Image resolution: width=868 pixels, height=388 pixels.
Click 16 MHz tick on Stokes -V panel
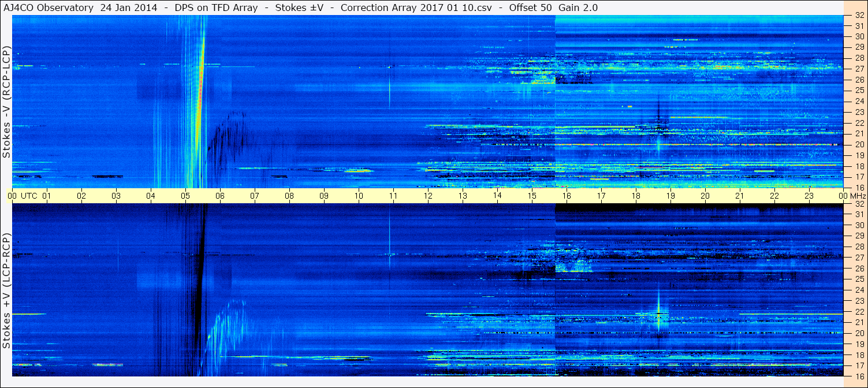859,188
